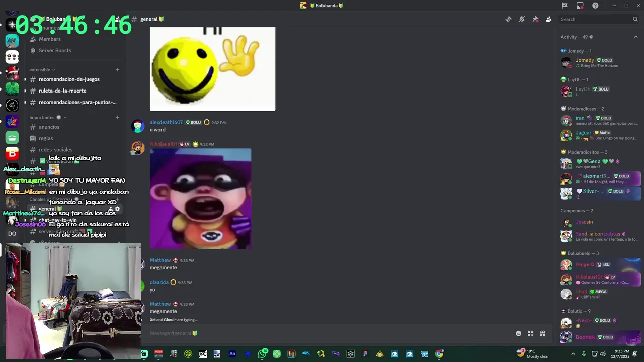Open the Apps launcher in message bar
Screen dimensions: 644x362
(530, 333)
